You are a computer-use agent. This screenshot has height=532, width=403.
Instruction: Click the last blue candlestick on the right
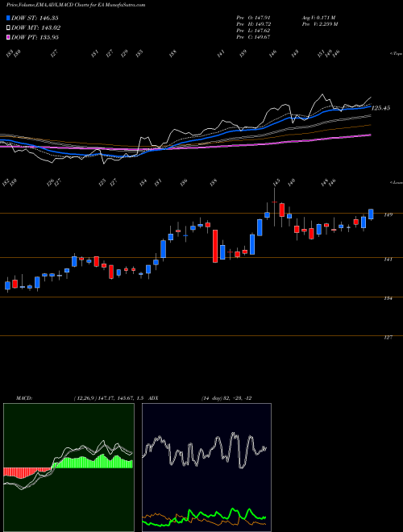tap(371, 214)
